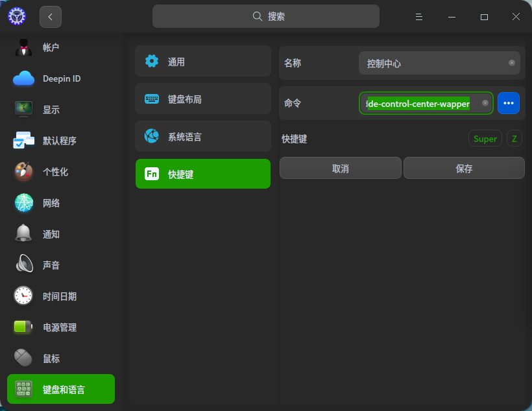The height and width of the screenshot is (411, 532).
Task: Open the 通用 general tab
Action: click(203, 61)
